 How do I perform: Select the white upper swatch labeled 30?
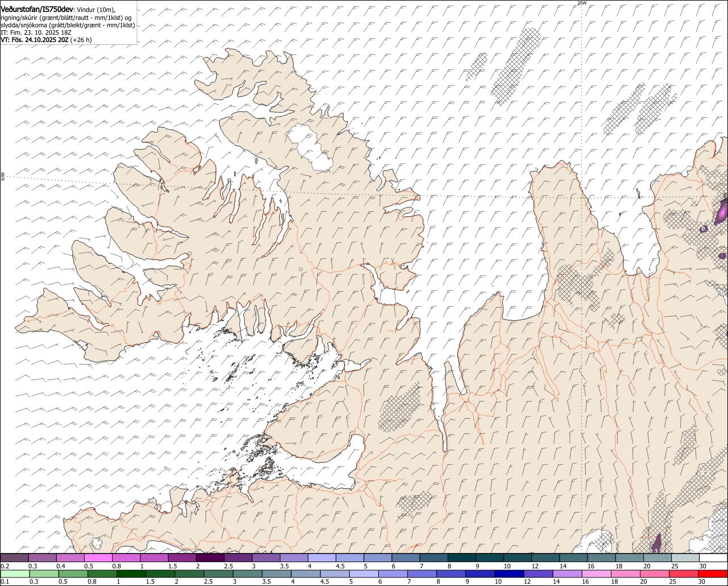coord(714,558)
